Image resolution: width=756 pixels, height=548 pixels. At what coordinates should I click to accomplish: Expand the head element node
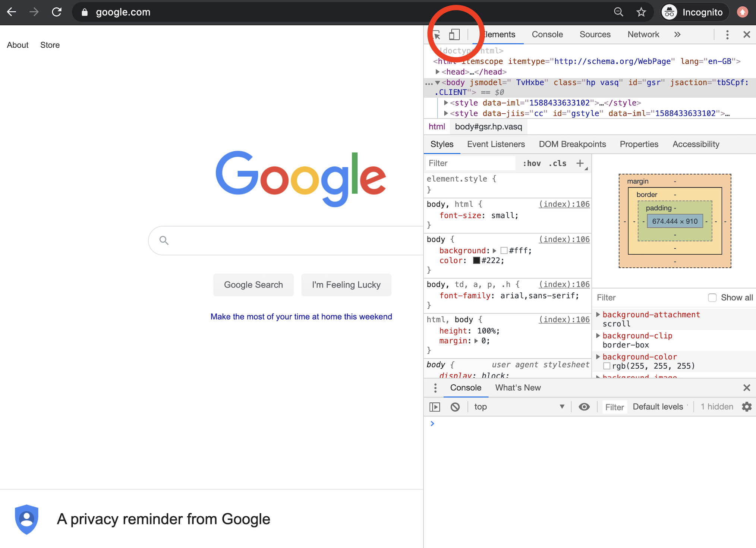[438, 72]
